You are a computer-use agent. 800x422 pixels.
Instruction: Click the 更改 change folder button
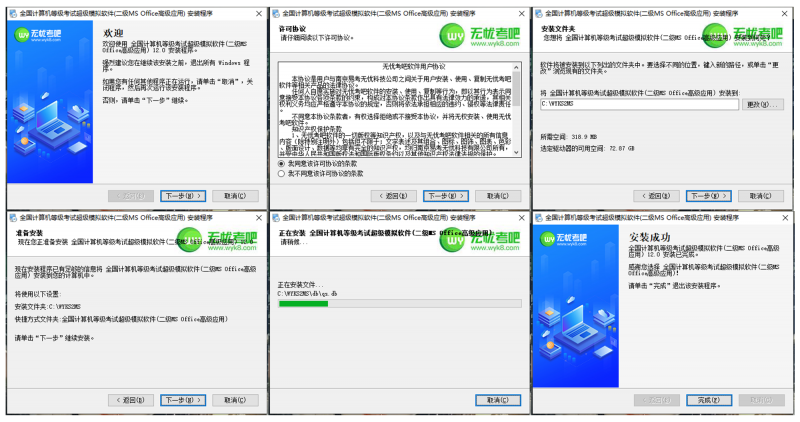coord(763,105)
